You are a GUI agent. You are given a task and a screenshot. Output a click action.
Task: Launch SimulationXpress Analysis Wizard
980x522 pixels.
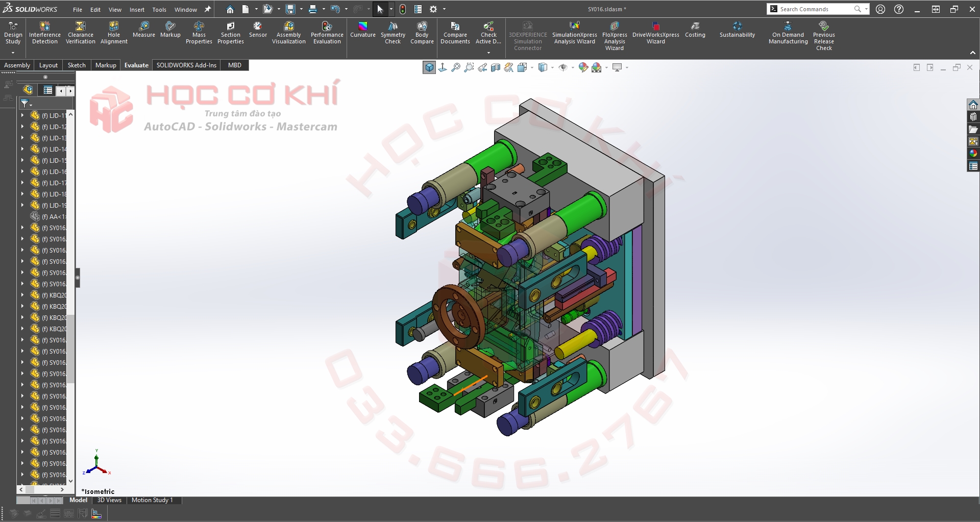(575, 33)
